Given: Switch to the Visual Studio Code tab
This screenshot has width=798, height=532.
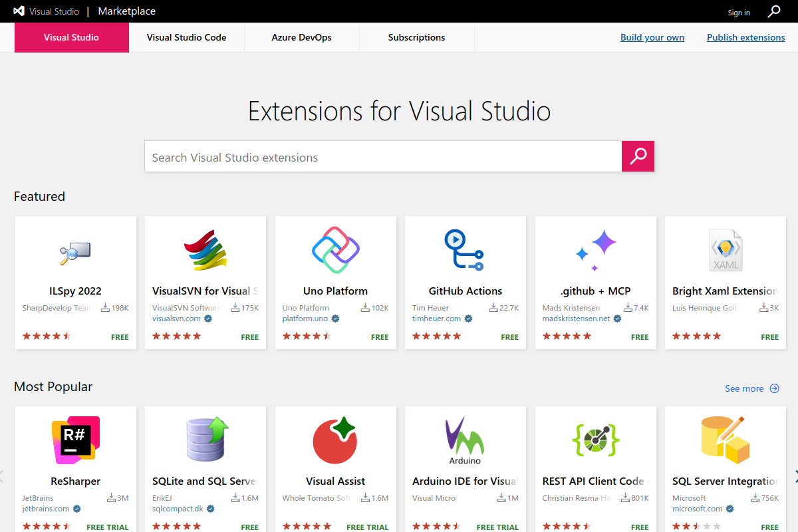Looking at the screenshot, I should (x=187, y=37).
